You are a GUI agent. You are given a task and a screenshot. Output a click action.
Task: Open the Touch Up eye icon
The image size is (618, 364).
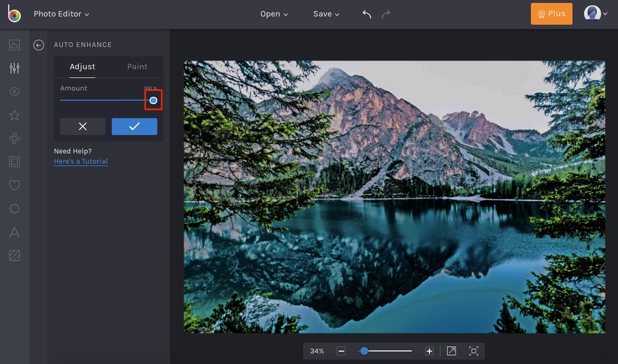(14, 92)
